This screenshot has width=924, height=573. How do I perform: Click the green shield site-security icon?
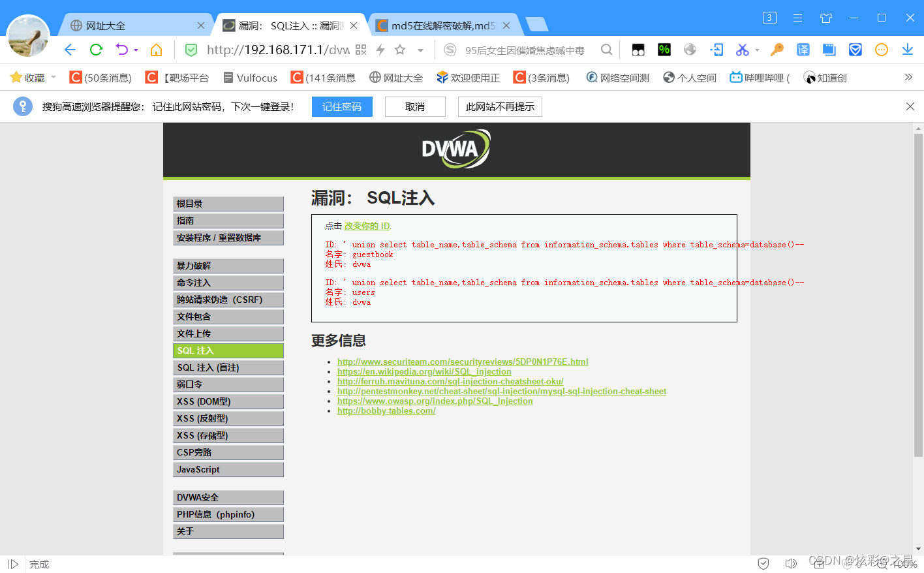click(x=191, y=50)
